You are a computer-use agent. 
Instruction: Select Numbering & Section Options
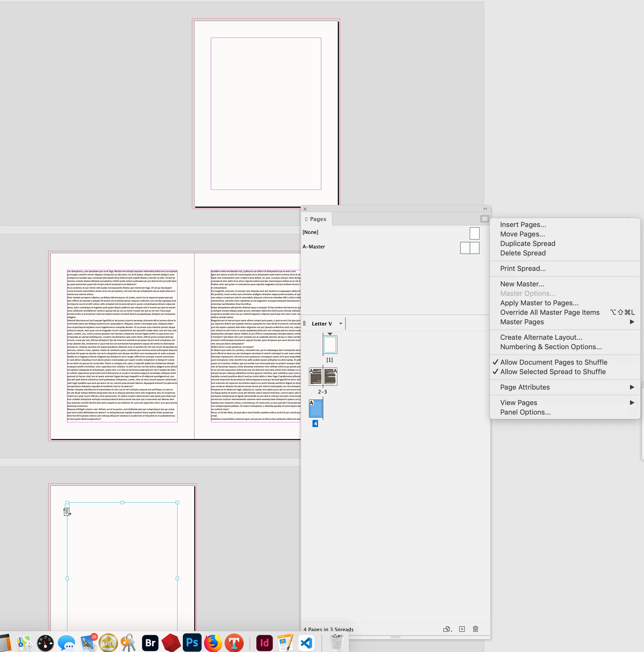coord(551,347)
